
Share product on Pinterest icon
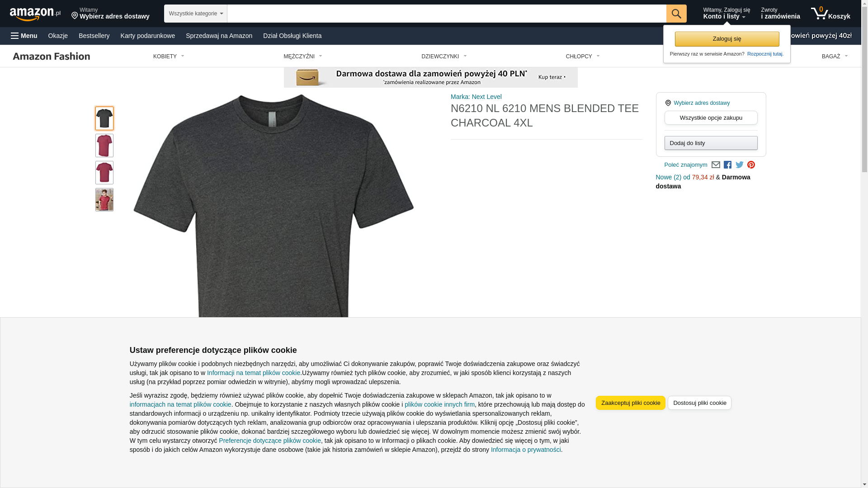[x=751, y=165]
